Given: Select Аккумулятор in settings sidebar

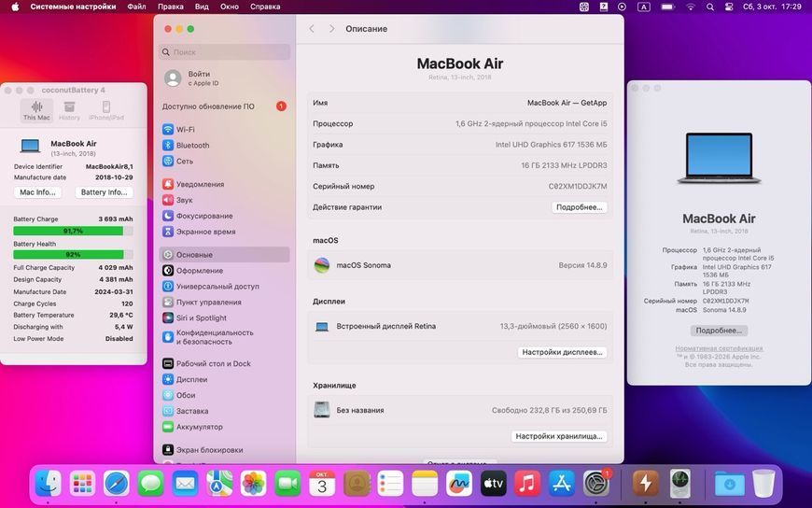Looking at the screenshot, I should (224, 427).
